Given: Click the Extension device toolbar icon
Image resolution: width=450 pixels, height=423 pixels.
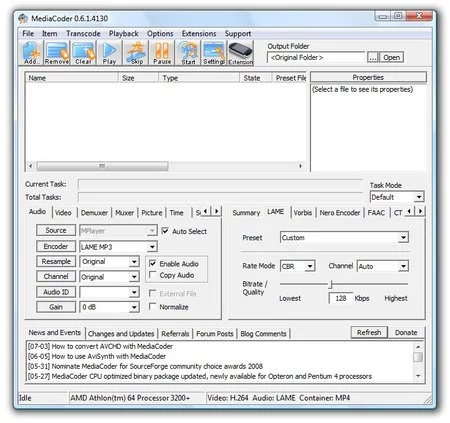Looking at the screenshot, I should click(240, 53).
